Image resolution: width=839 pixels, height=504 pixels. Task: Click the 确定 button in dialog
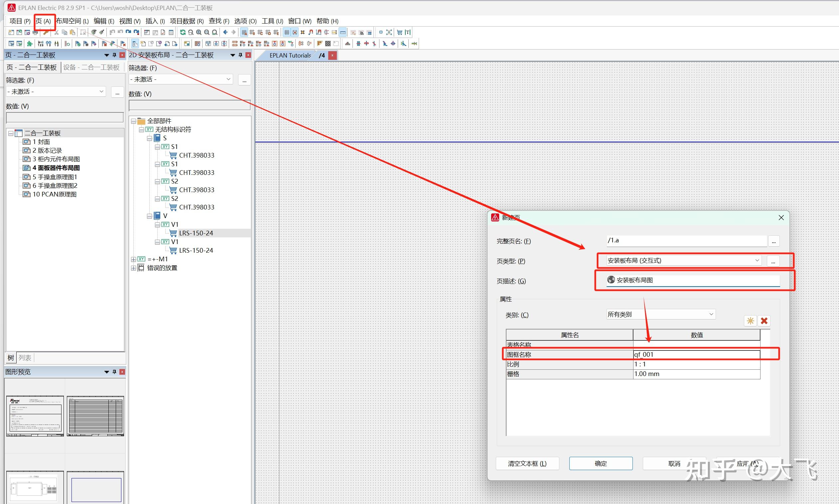click(x=601, y=463)
